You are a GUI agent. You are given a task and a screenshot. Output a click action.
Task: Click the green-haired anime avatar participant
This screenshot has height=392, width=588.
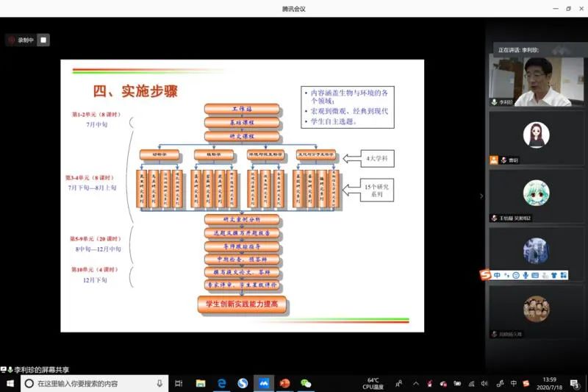coord(536,193)
